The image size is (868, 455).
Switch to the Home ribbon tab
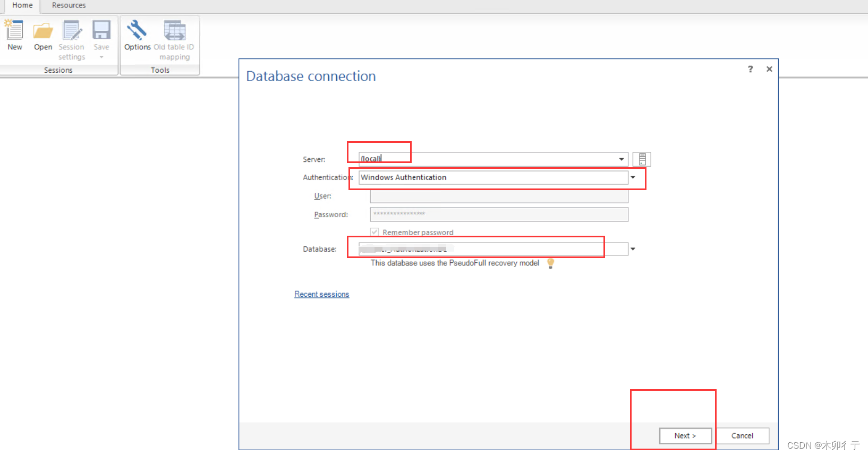click(22, 5)
